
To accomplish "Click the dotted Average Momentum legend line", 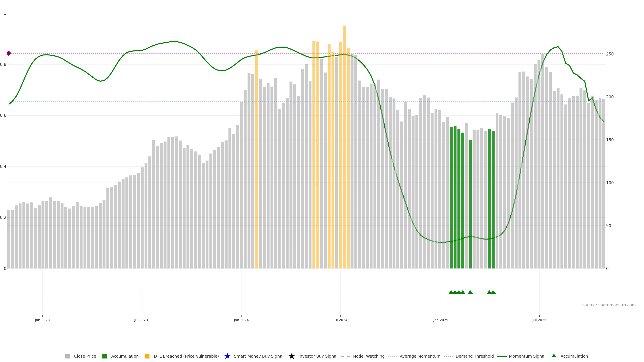I will point(392,356).
